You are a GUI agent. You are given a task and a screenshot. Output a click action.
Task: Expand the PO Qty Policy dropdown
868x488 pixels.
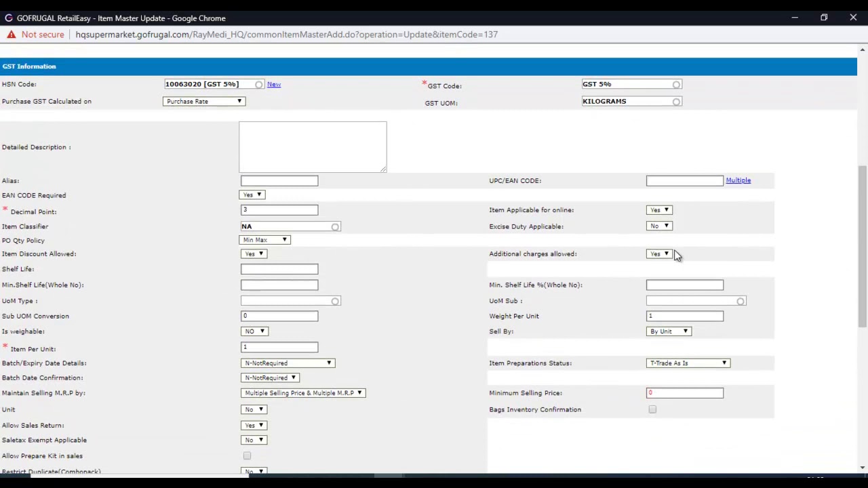(x=265, y=240)
